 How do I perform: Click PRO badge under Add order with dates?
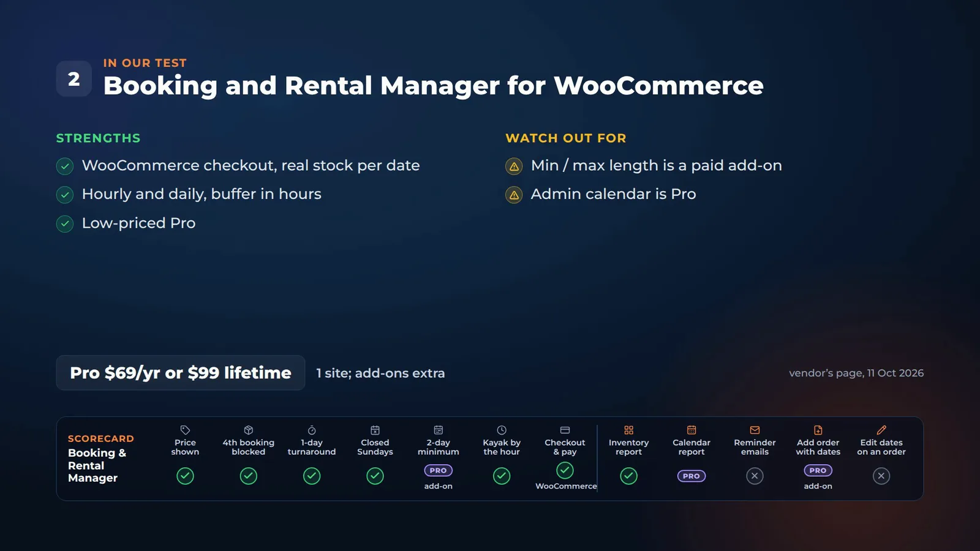pos(818,471)
